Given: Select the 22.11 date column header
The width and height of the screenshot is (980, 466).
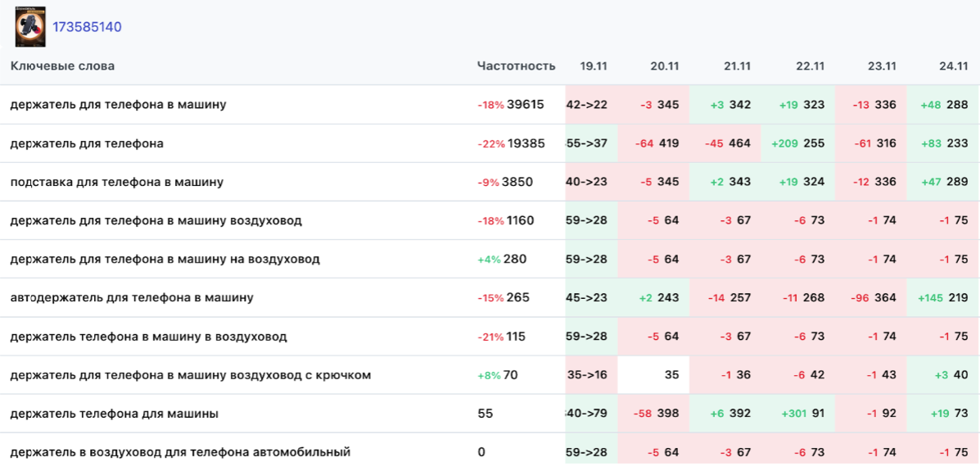Looking at the screenshot, I should 810,66.
